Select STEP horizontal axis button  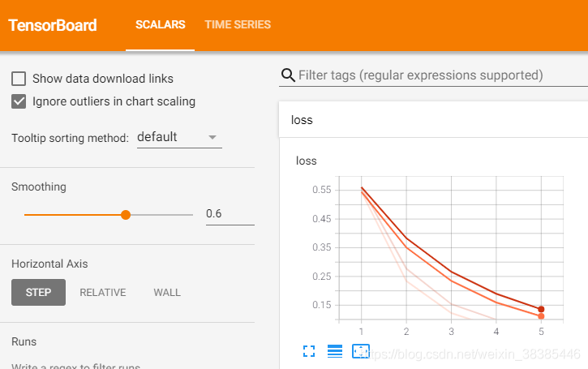tap(38, 292)
